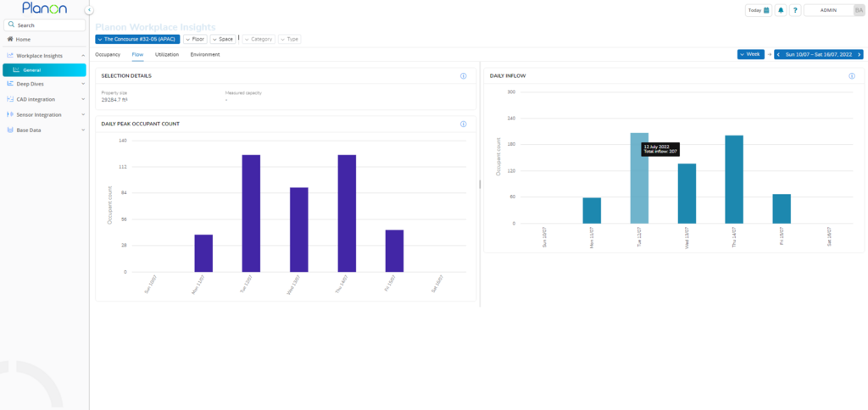The width and height of the screenshot is (868, 410).
Task: Expand the Deep Dives section
Action: coord(83,84)
